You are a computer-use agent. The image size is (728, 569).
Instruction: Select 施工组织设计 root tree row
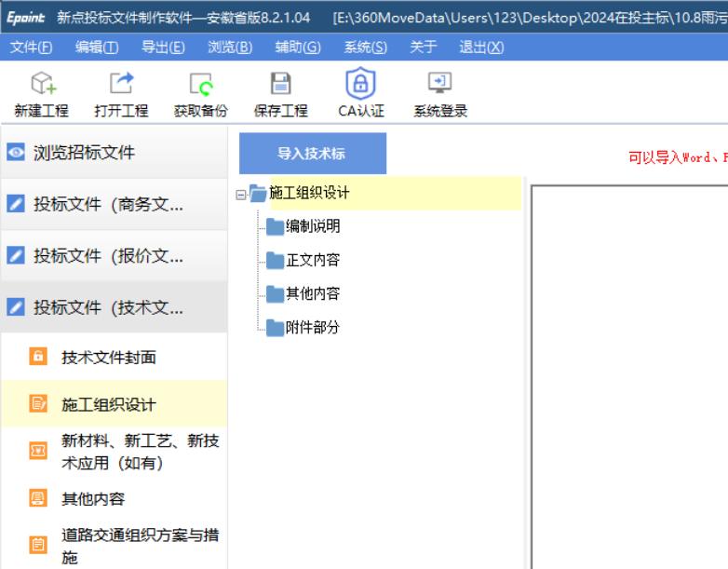click(396, 193)
